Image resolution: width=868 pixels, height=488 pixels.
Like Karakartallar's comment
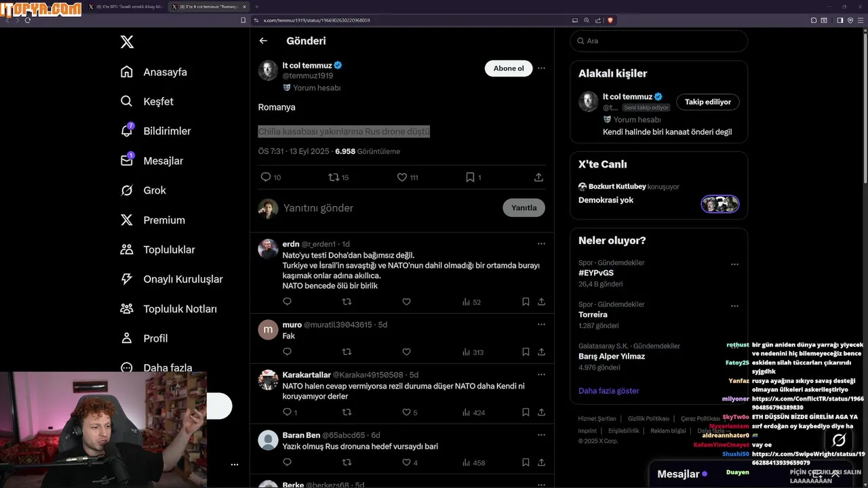coord(409,412)
